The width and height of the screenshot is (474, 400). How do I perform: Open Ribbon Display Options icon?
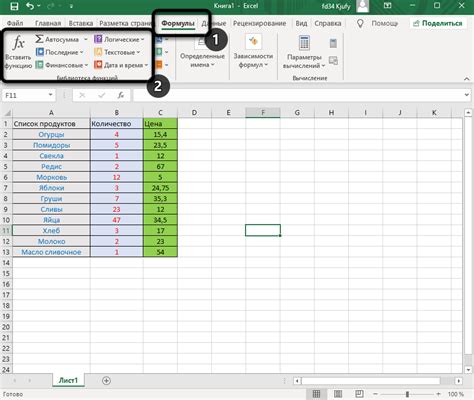click(x=387, y=6)
